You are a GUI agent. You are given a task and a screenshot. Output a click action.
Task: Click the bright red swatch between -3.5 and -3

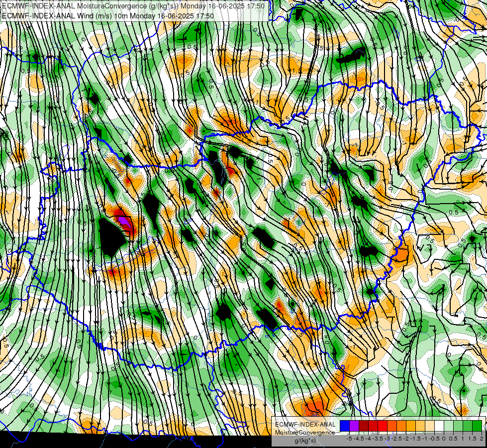pos(383,426)
